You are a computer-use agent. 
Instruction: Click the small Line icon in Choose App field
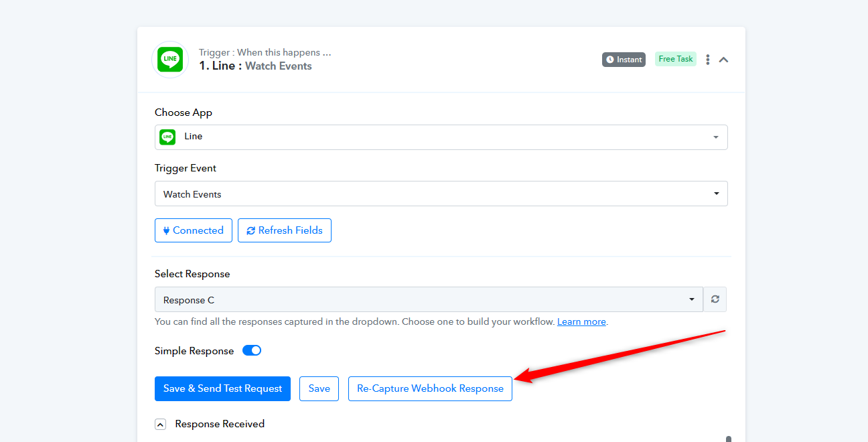coord(167,137)
